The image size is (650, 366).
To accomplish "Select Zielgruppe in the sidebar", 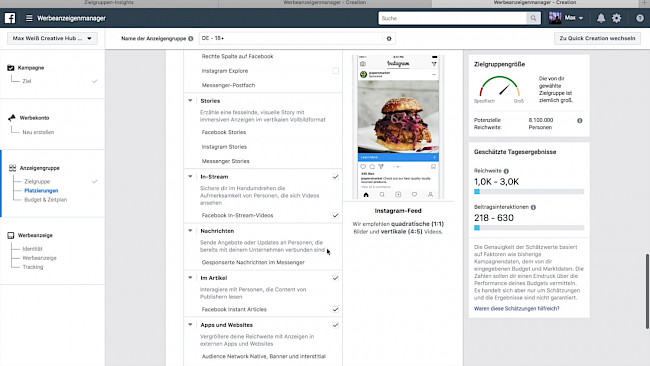I will (x=37, y=182).
